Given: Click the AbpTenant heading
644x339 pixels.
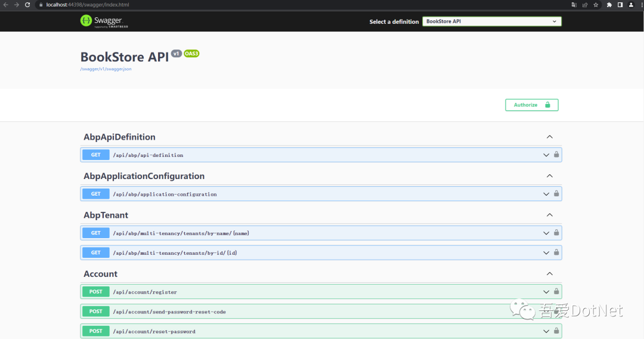Looking at the screenshot, I should (106, 215).
